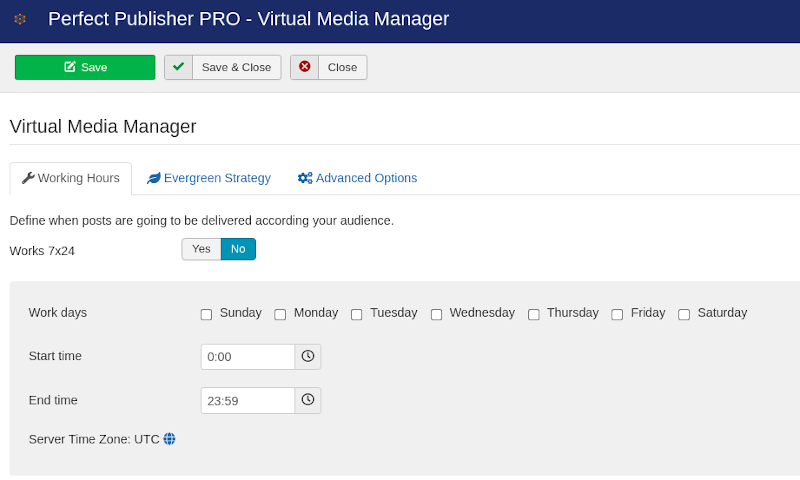Enable Monday as a work day
This screenshot has height=480, width=800.
(280, 314)
